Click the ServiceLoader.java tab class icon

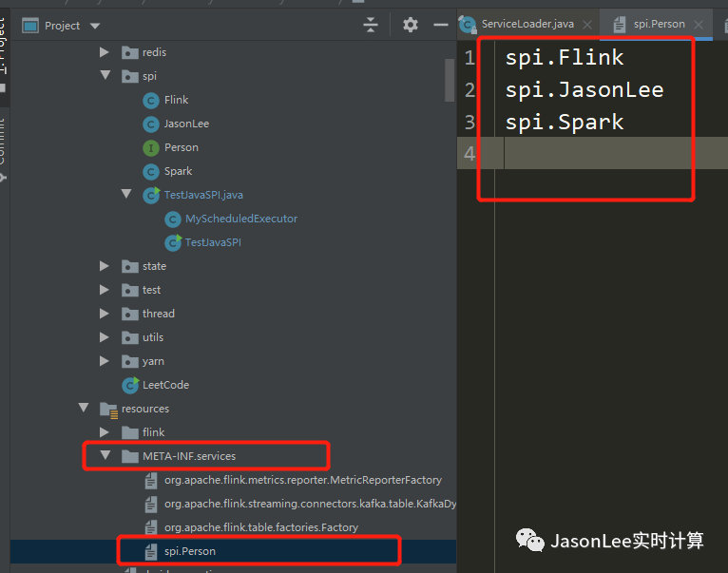[468, 24]
